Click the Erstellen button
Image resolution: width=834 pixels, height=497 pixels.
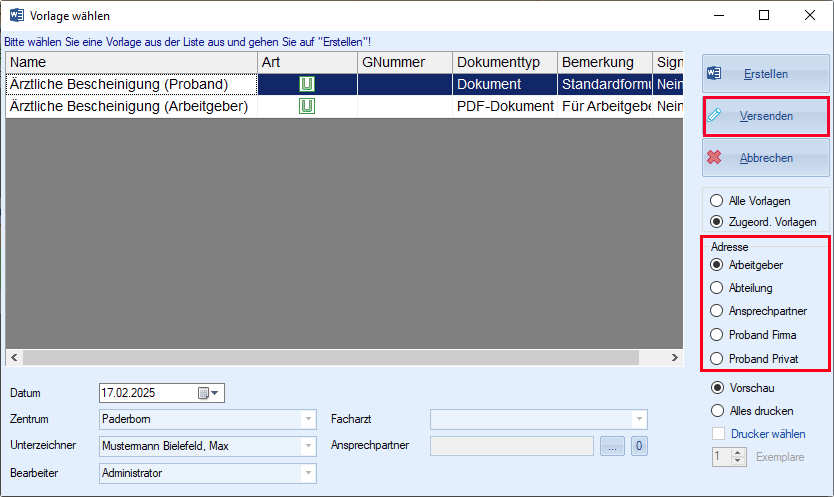click(x=766, y=73)
